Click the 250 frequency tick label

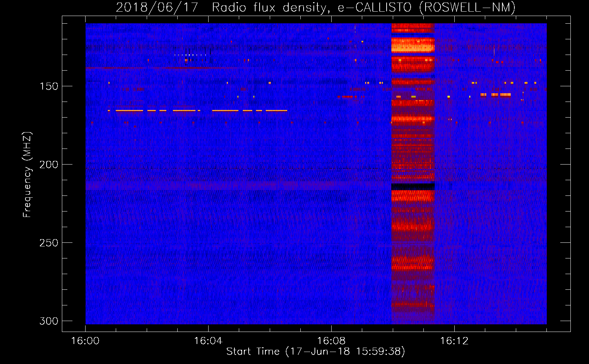[x=49, y=243]
